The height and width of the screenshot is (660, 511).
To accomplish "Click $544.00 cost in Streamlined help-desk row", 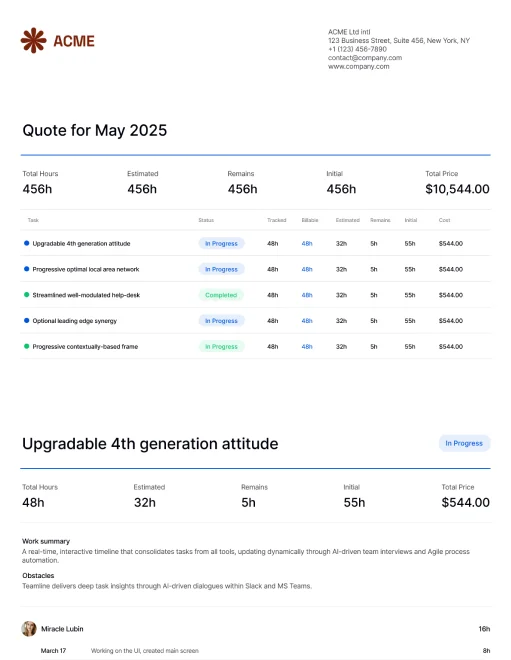I will (x=451, y=295).
